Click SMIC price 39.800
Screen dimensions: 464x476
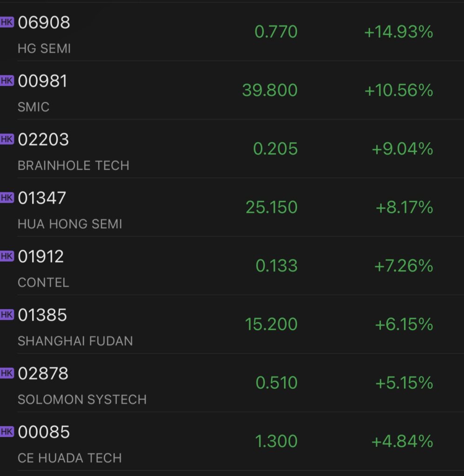270,91
